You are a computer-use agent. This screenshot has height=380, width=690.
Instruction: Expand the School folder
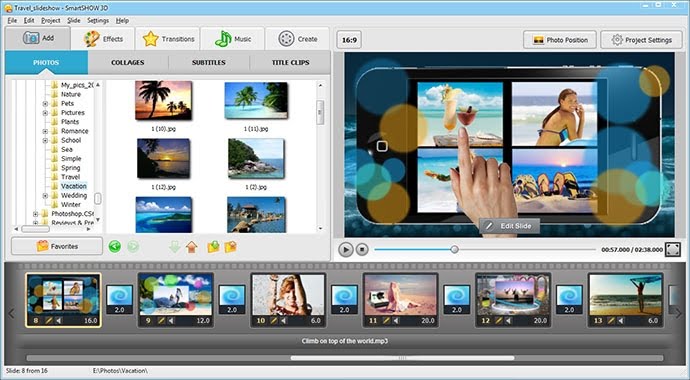[45, 141]
